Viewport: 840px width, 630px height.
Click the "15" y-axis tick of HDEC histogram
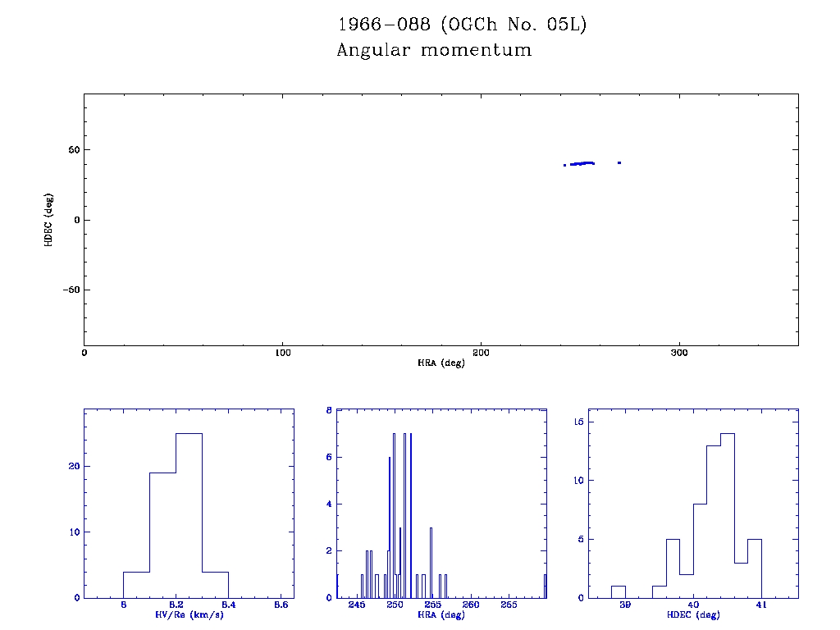tap(577, 422)
